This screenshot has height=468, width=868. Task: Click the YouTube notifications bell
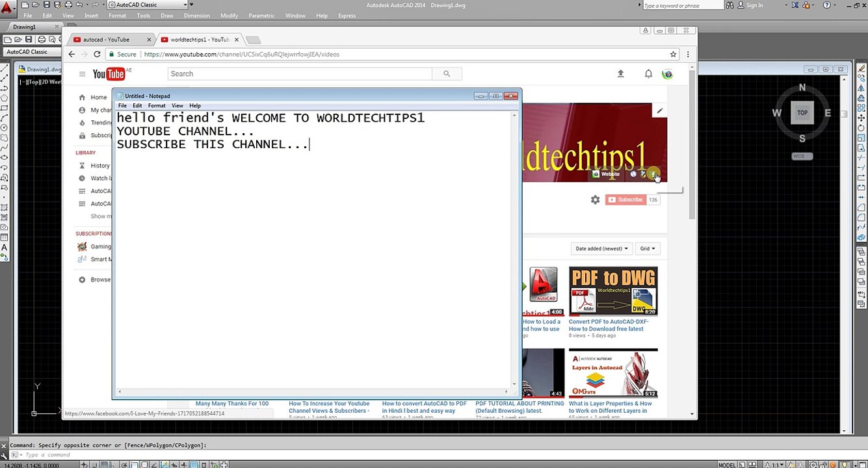(x=648, y=73)
